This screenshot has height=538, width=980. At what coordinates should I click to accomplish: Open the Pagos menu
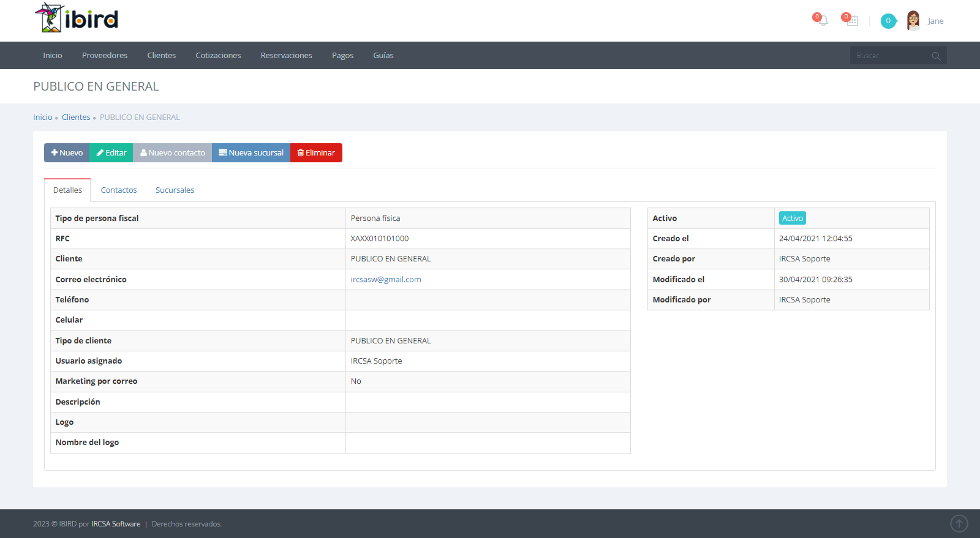tap(342, 55)
